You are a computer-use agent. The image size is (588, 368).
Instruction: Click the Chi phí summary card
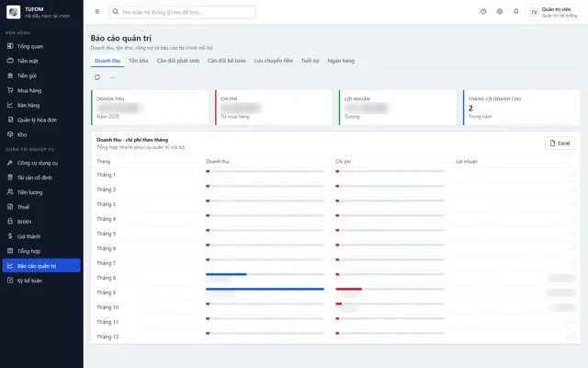(274, 108)
